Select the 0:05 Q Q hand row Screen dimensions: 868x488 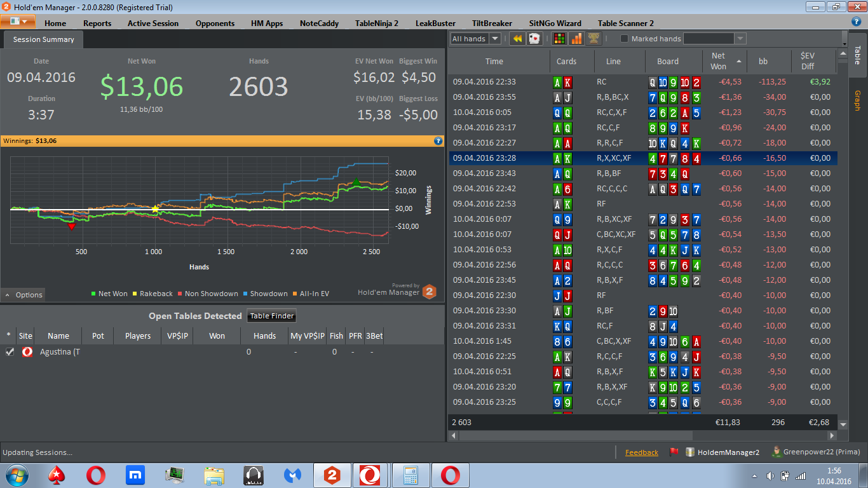(642, 112)
